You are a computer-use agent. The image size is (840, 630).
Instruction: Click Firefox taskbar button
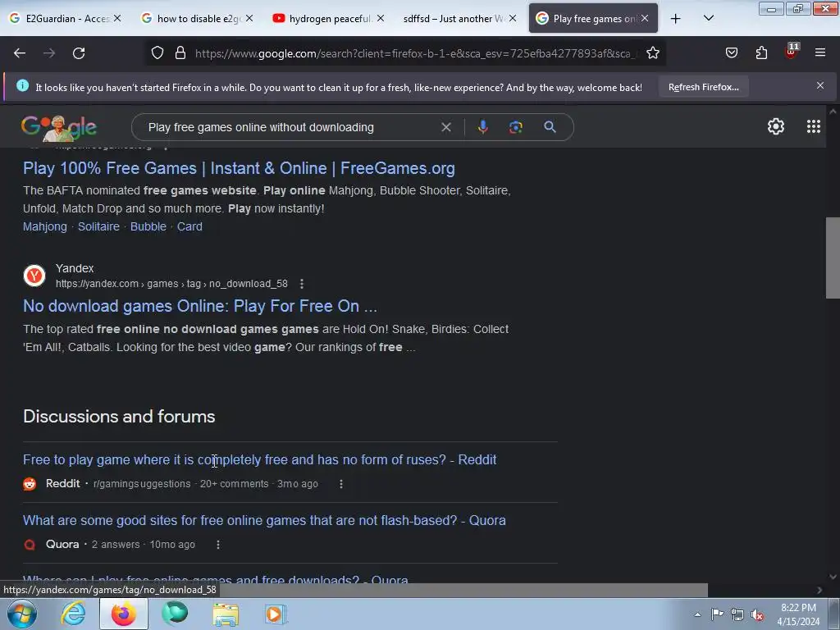(x=124, y=614)
